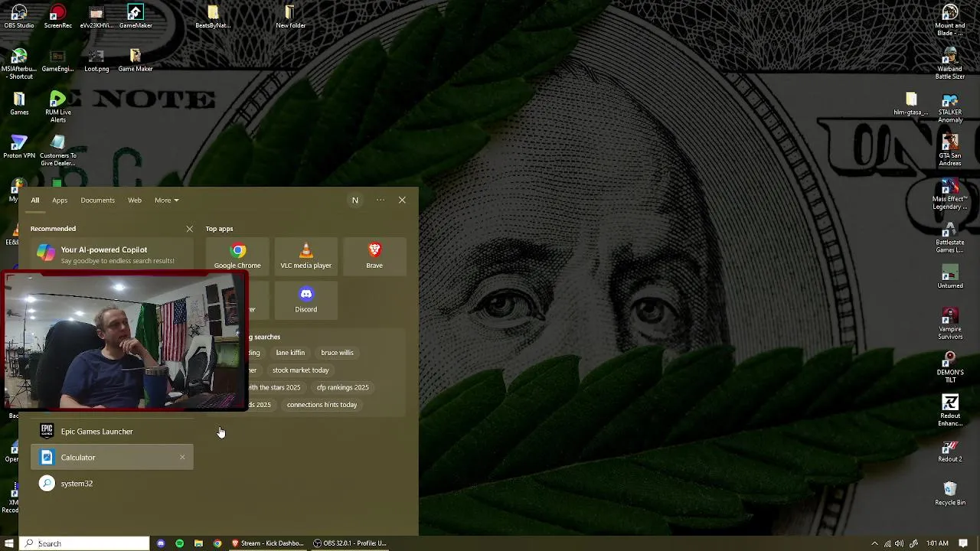Switch to OBS 32.0.1 taskbar window
The width and height of the screenshot is (980, 551).
[x=351, y=543]
